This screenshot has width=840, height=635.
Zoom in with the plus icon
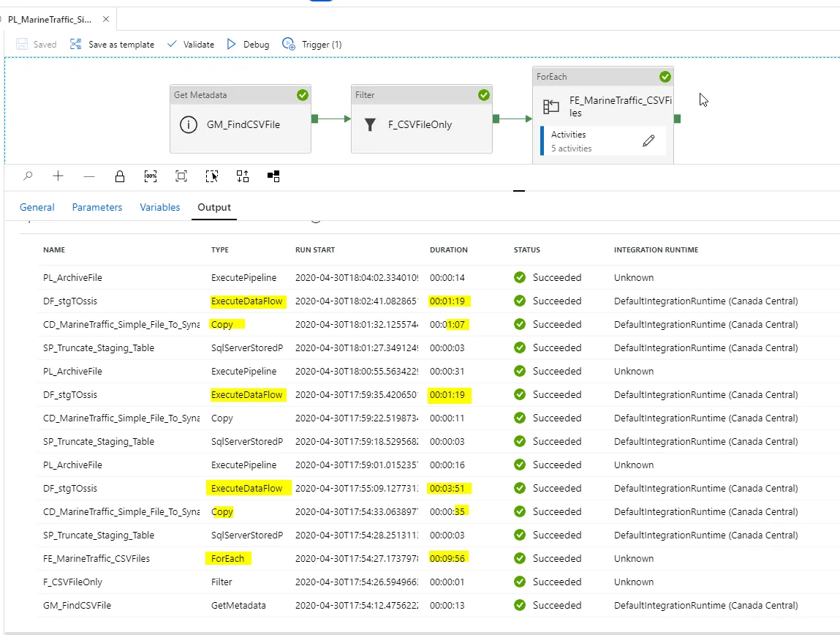point(58,176)
